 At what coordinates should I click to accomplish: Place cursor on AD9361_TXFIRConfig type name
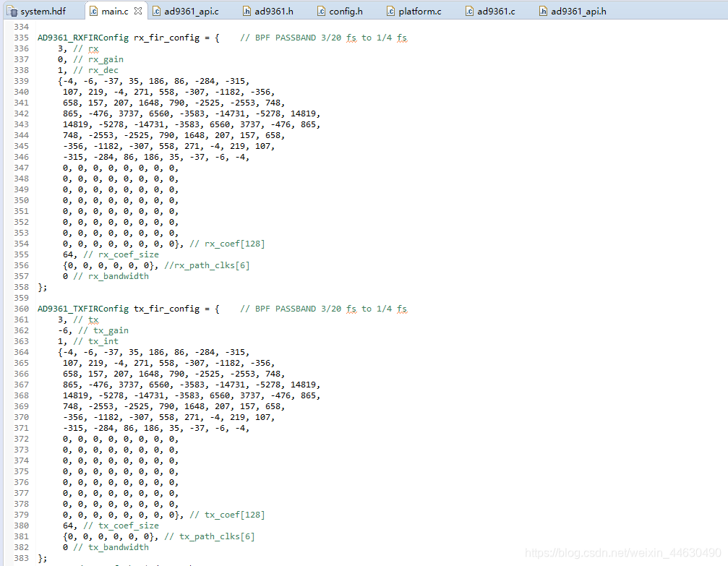point(83,309)
